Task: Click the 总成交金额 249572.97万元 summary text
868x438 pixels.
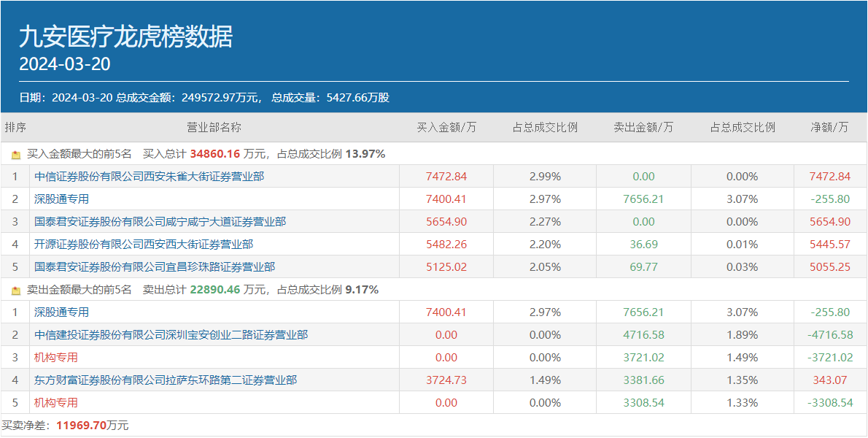Action: [189, 98]
